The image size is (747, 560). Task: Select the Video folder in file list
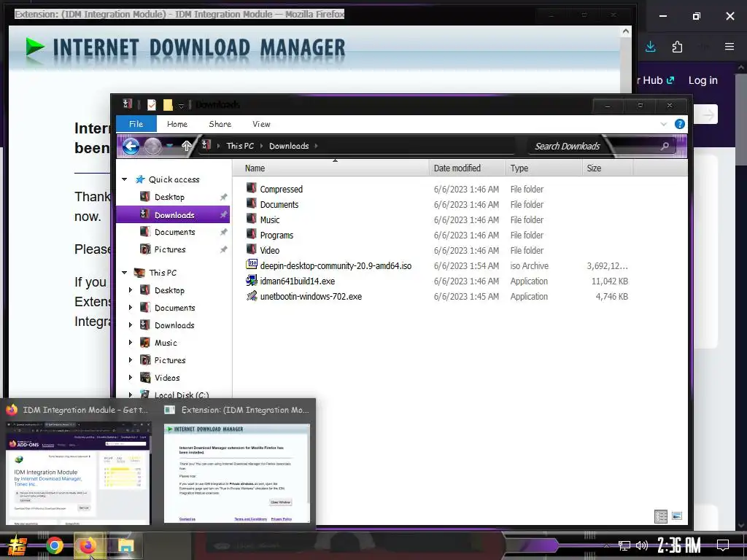[x=269, y=251]
